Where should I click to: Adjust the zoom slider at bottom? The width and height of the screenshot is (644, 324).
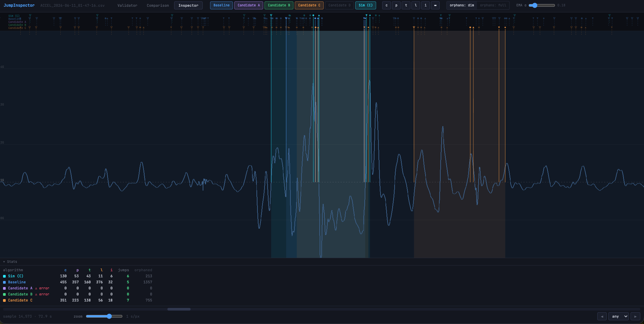pos(104,316)
